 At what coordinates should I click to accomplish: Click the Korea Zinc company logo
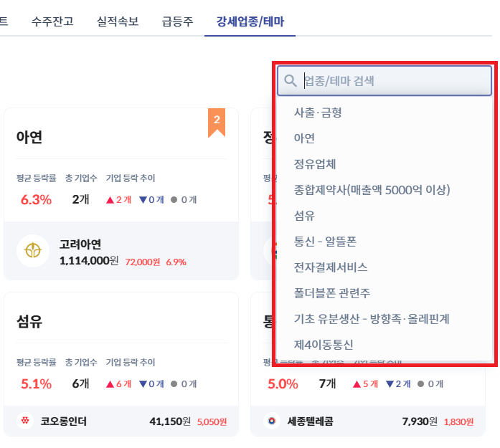33,251
